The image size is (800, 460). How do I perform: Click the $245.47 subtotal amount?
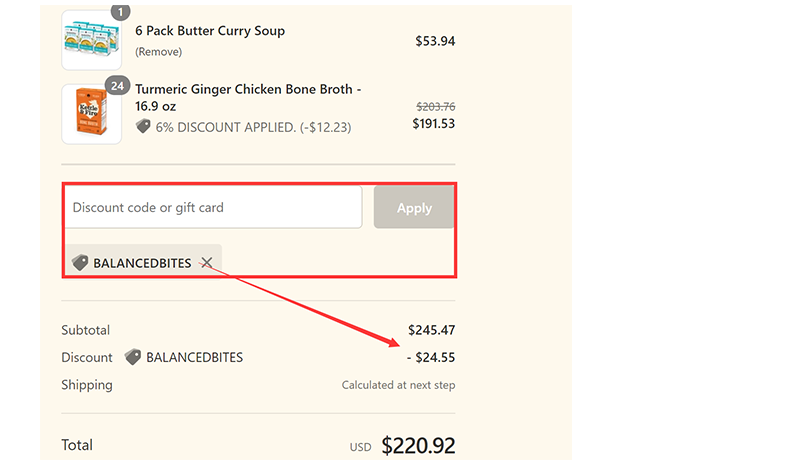(431, 330)
